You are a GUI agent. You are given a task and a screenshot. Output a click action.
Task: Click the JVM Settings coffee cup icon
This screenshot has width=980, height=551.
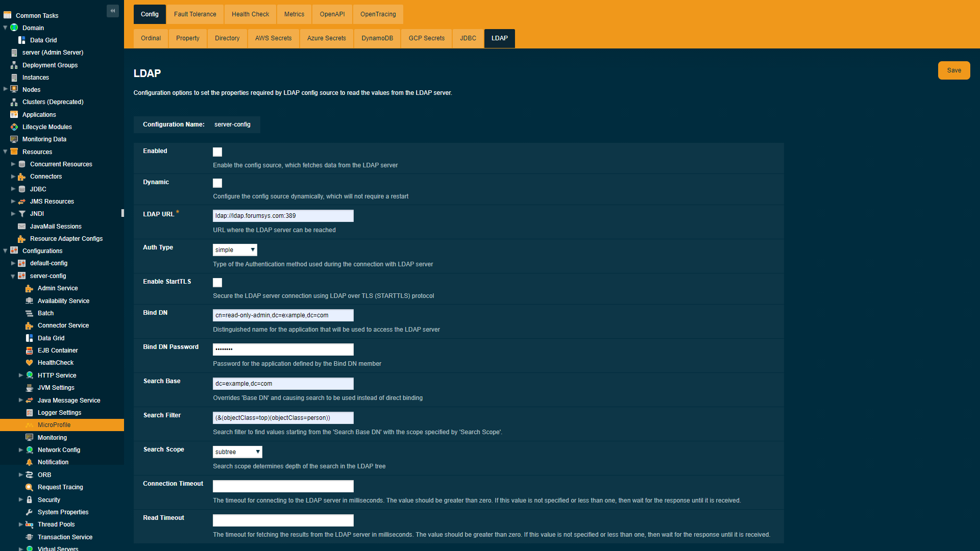(30, 388)
